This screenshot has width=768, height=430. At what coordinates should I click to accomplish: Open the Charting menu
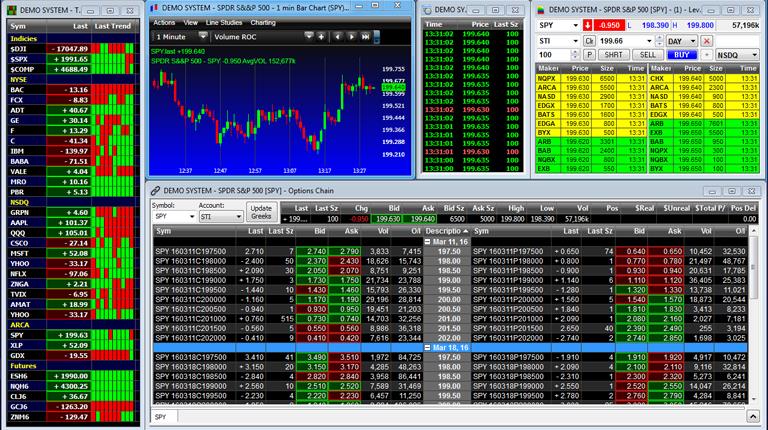click(263, 23)
